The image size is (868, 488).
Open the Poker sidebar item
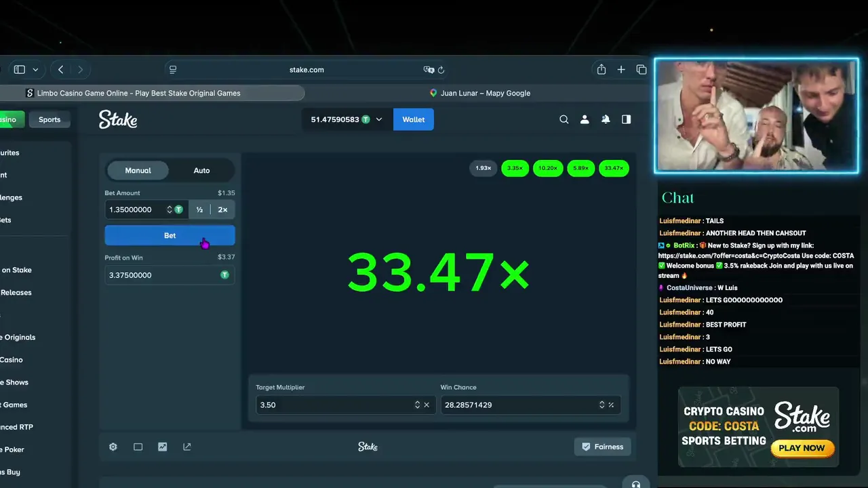coord(12,449)
